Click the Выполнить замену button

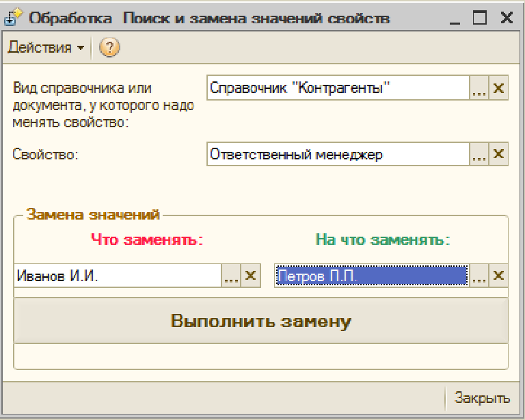[x=261, y=321]
